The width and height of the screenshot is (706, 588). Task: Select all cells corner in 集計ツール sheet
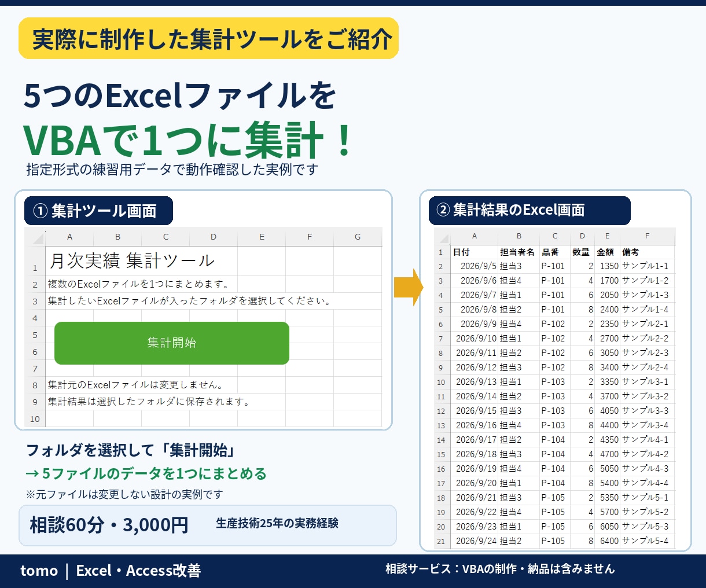click(35, 237)
